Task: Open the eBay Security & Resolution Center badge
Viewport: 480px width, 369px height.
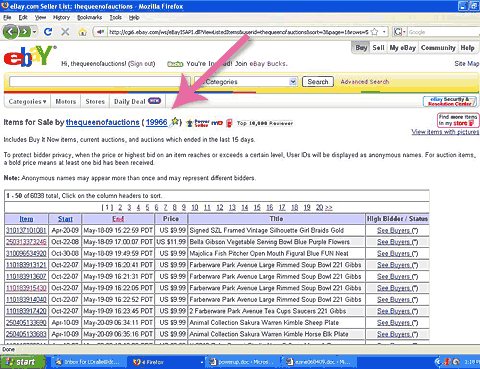Action: pos(450,101)
